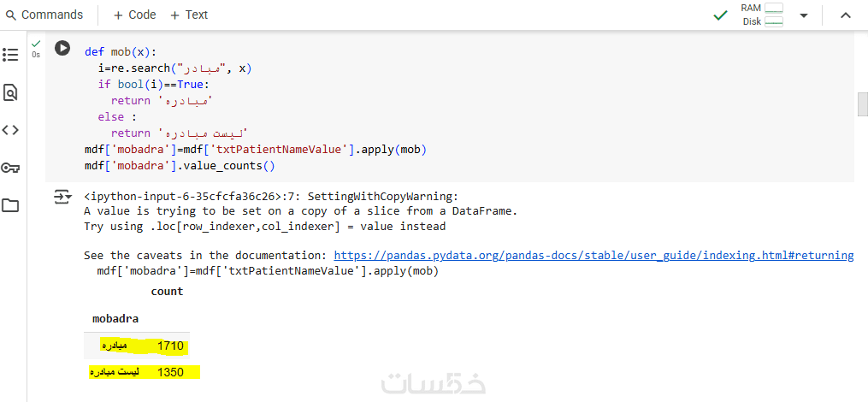Open the Files folder panel
The image size is (868, 402).
pyautogui.click(x=10, y=205)
